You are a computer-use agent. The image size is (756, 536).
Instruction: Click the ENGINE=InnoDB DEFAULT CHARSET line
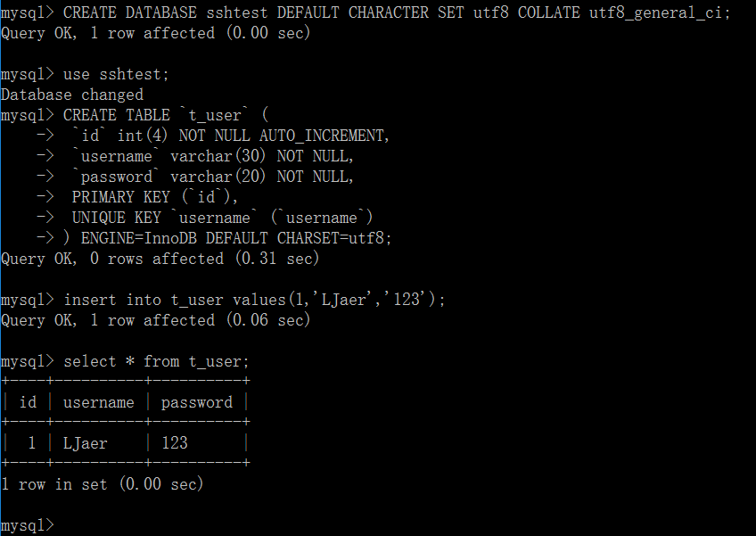pos(227,238)
